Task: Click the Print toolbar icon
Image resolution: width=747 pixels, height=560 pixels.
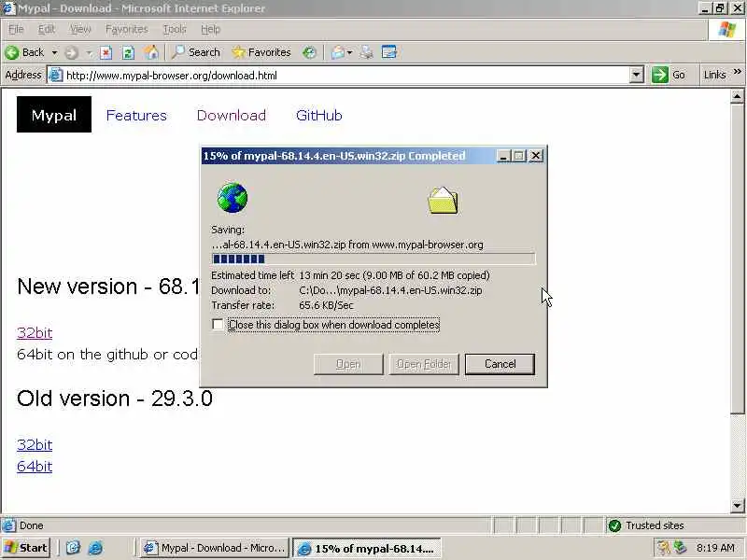Action: 366,52
